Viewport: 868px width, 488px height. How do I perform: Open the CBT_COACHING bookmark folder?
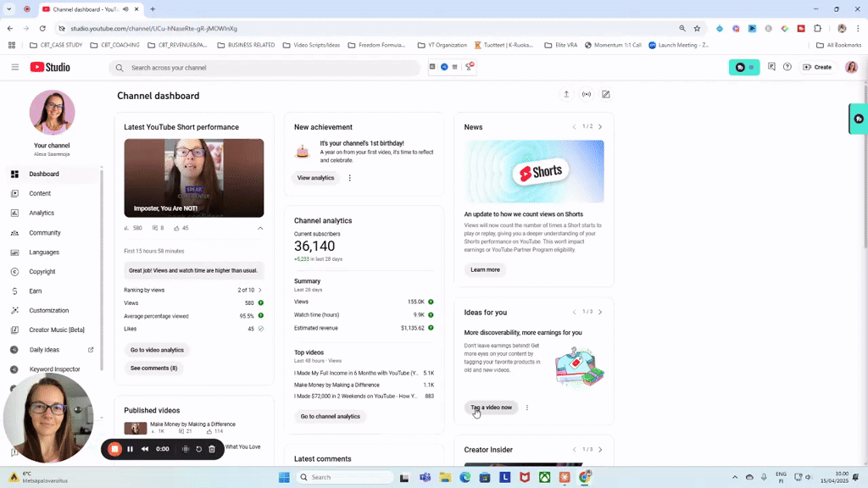[114, 45]
